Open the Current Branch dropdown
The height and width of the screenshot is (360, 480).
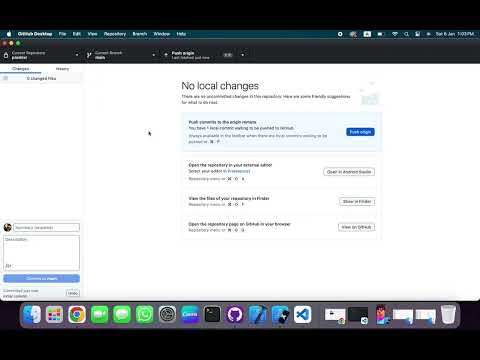121,55
